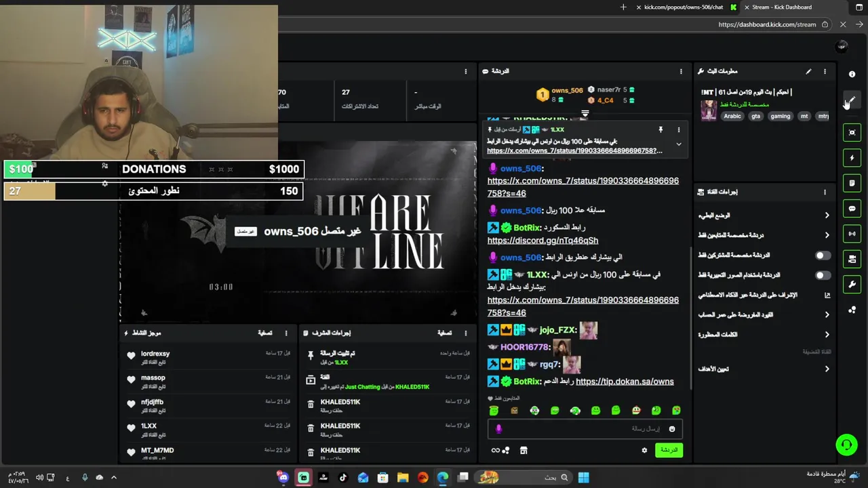The height and width of the screenshot is (488, 868).
Task: Open File Explorer from the taskbar
Action: click(403, 477)
